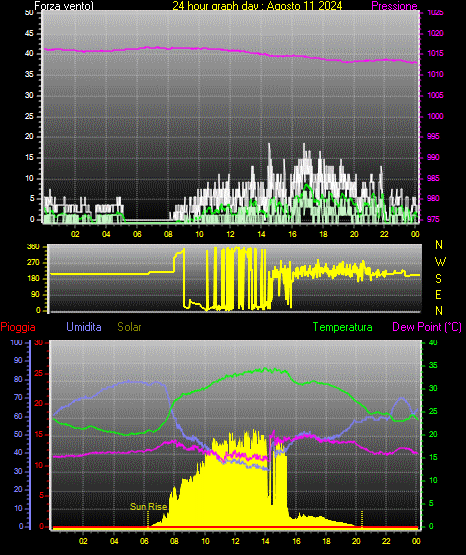Viewport: 466px width, 555px height.
Task: Click the Temperatura legend label
Action: [x=343, y=327]
